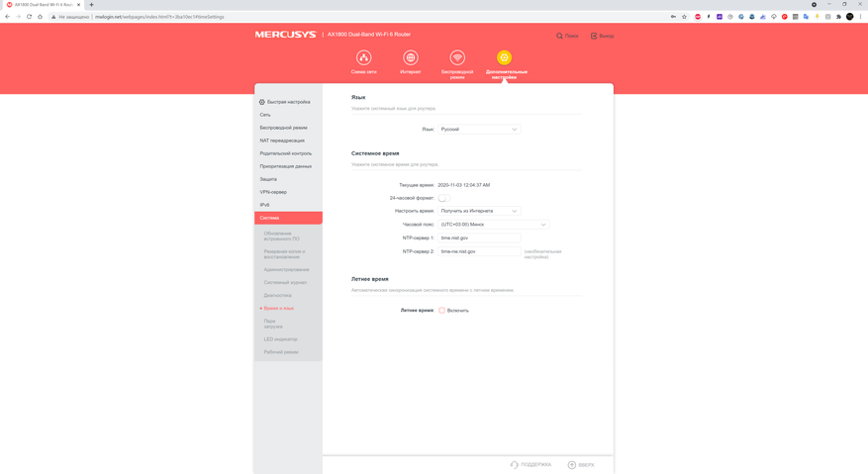Open the Схема сети network map icon

[x=363, y=58]
